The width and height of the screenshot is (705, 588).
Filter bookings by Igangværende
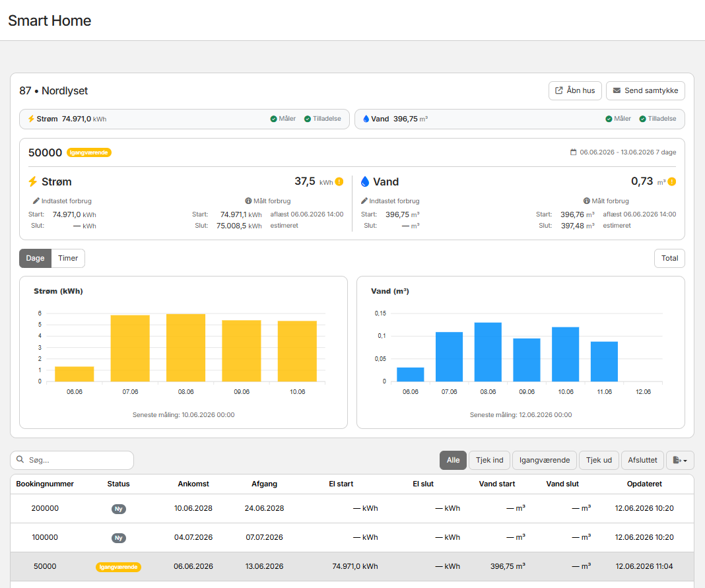[x=545, y=461]
